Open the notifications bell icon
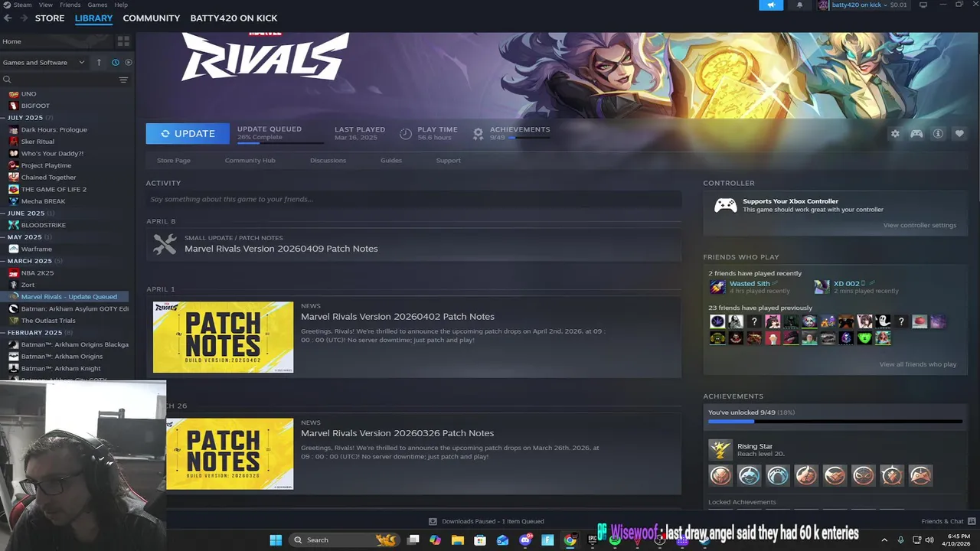This screenshot has height=551, width=980. pyautogui.click(x=799, y=5)
